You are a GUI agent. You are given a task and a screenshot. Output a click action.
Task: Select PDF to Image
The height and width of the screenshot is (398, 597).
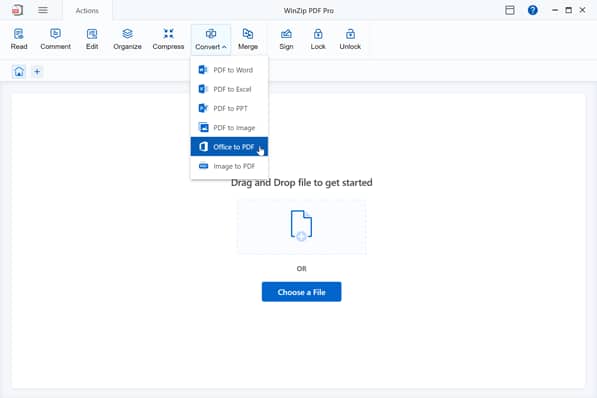click(229, 128)
